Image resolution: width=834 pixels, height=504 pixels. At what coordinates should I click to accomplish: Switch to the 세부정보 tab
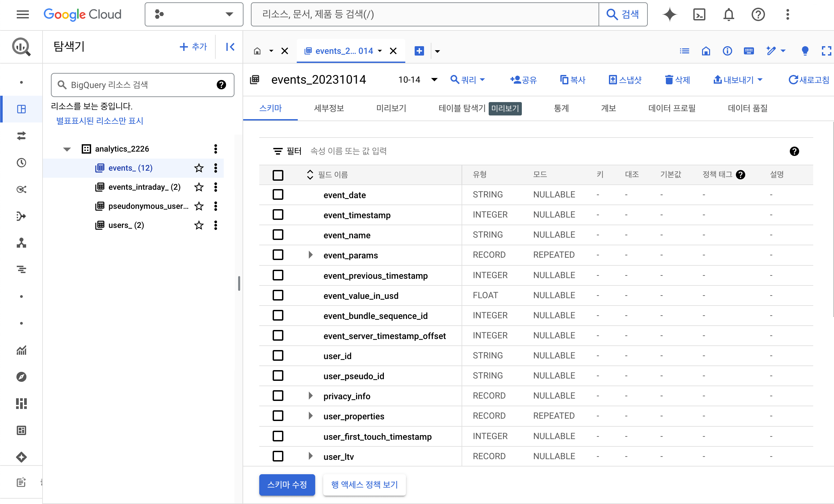tap(329, 108)
